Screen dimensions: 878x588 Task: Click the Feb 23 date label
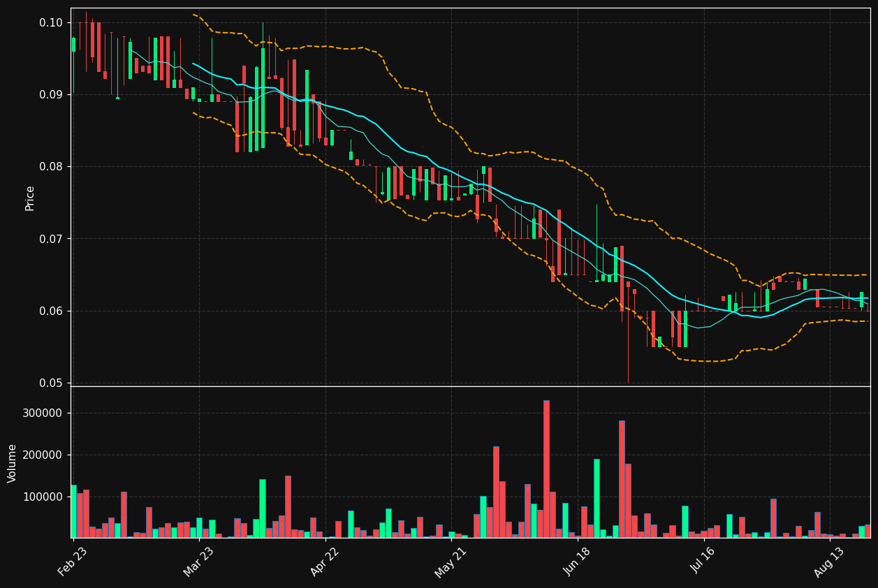[x=73, y=561]
